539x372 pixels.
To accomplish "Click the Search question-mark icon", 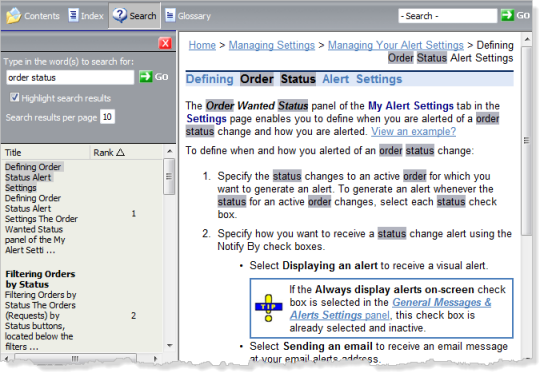I will tap(120, 15).
